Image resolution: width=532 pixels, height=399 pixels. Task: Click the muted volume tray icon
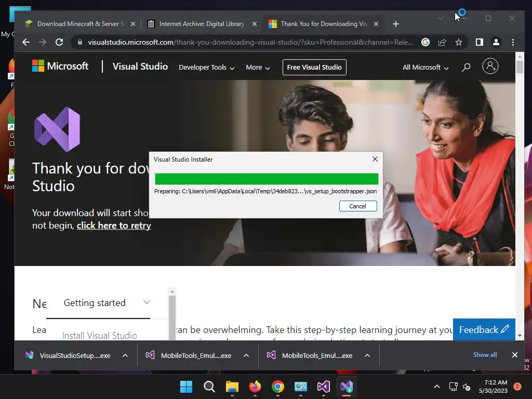(x=467, y=387)
